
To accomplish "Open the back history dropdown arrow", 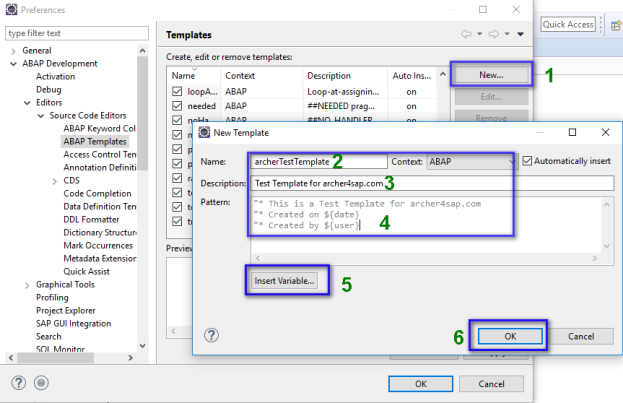I will coord(480,34).
